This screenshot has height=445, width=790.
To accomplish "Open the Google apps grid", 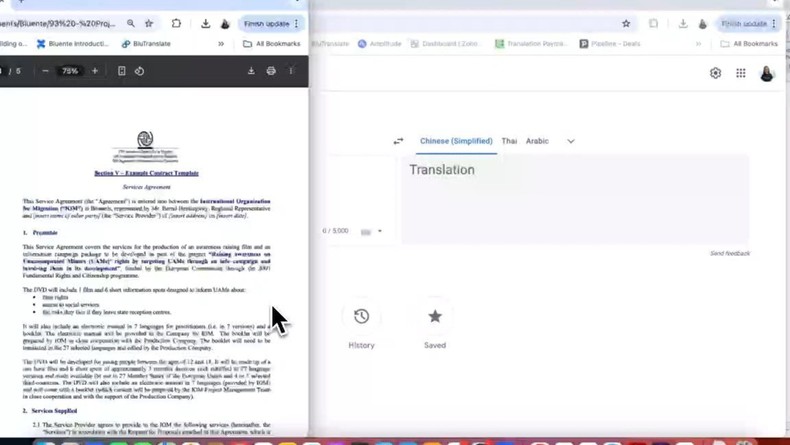I will coord(741,73).
